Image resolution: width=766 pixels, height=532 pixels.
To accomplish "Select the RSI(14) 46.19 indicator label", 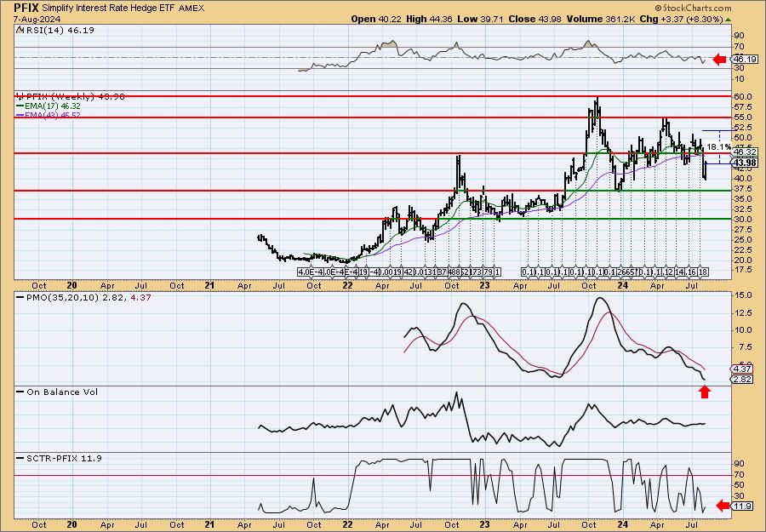I will (55, 30).
